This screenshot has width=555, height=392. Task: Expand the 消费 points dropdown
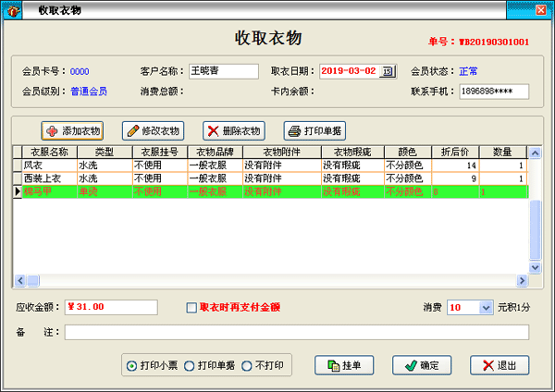487,307
